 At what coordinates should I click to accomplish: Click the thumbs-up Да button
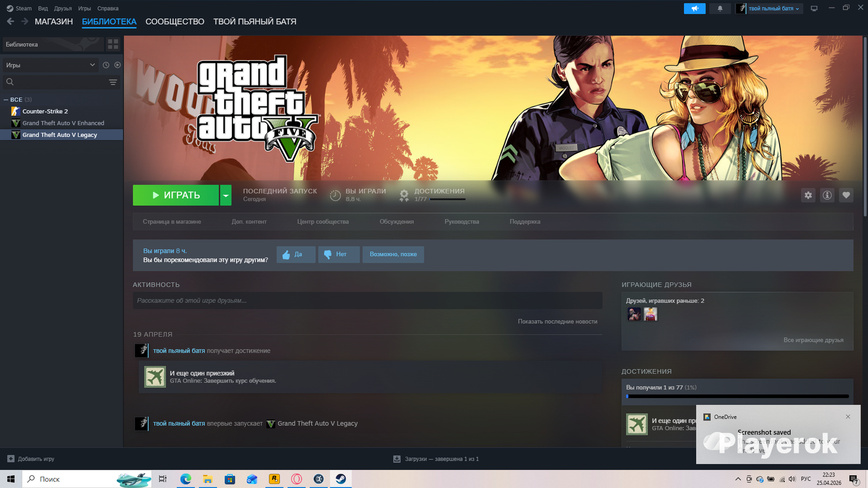296,254
